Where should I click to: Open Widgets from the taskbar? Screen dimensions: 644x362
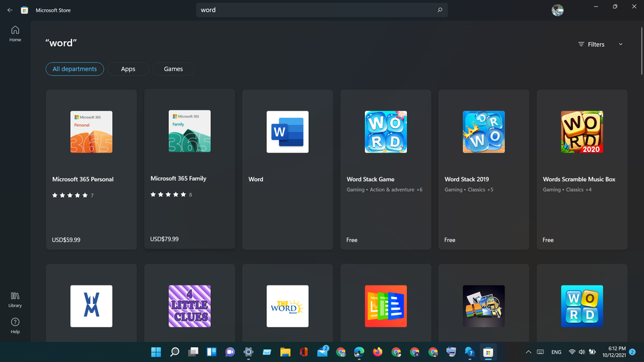[211, 352]
